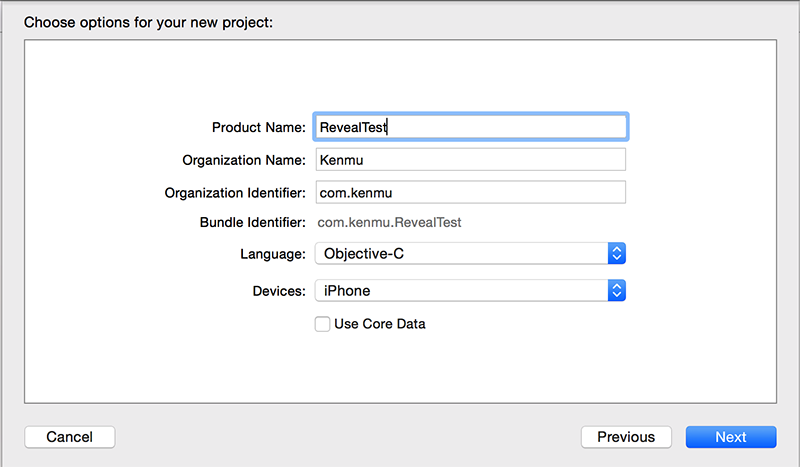Enable the Use Core Data checkbox
The width and height of the screenshot is (800, 467).
pyautogui.click(x=322, y=324)
